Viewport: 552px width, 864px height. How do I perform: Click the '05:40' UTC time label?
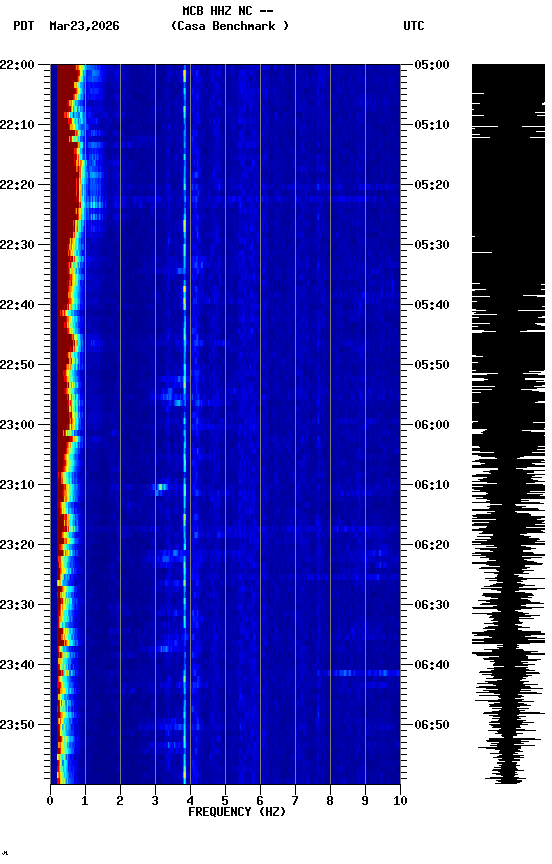[x=432, y=305]
